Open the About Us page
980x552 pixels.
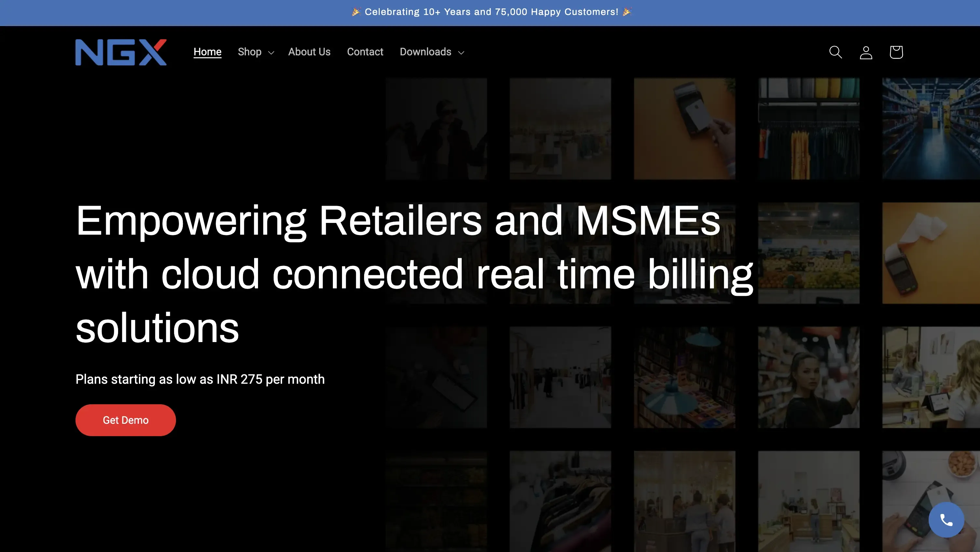coord(309,52)
